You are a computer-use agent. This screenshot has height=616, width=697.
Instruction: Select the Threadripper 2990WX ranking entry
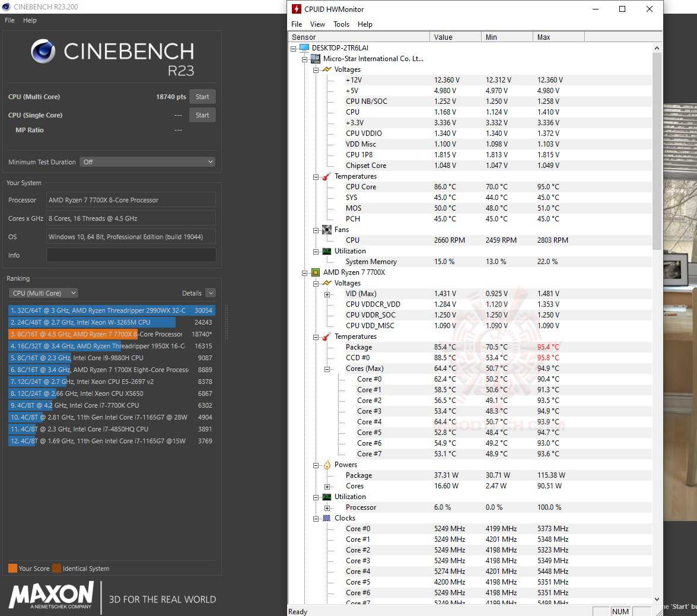tap(112, 310)
